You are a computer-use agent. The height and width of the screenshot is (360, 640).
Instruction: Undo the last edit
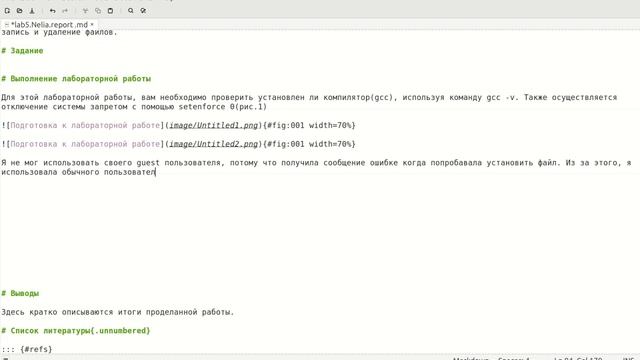(x=53, y=11)
